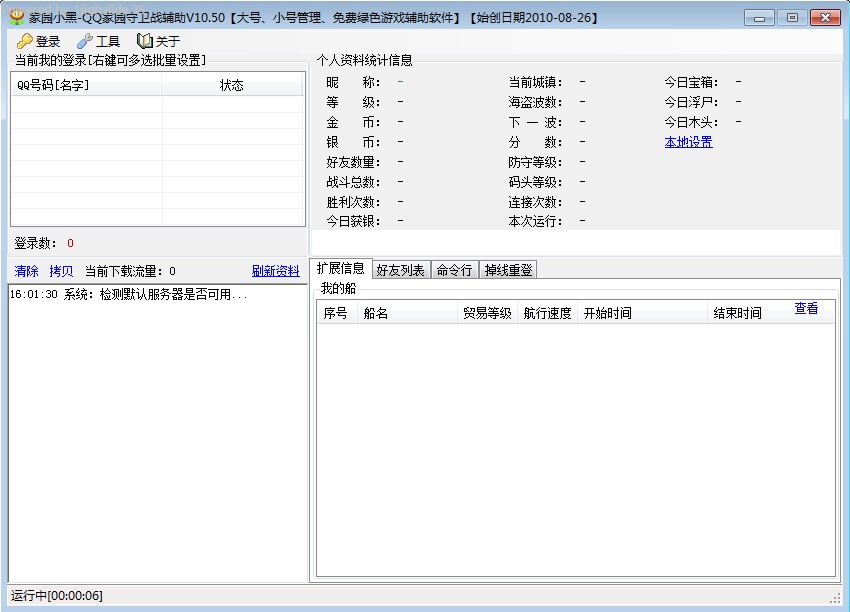This screenshot has width=850, height=612.
Task: Open the 工具 menu
Action: 98,41
